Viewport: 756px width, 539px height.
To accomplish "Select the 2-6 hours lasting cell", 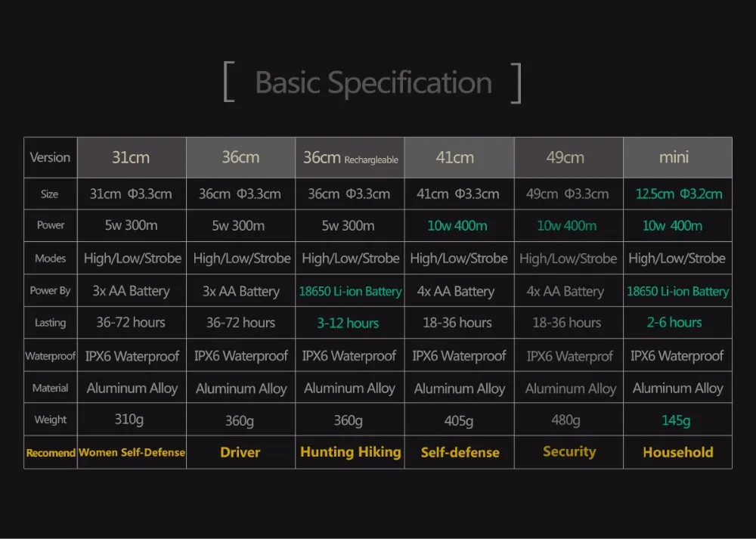I will pyautogui.click(x=677, y=323).
